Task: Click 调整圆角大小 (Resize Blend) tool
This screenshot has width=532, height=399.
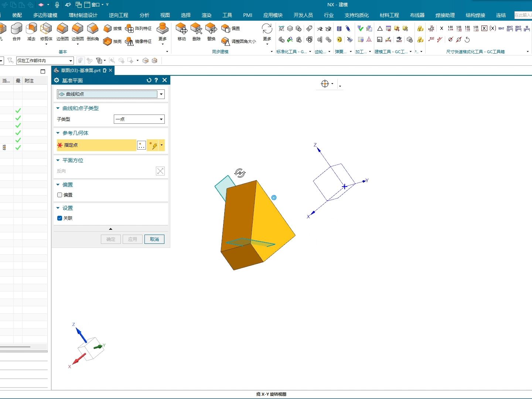Action: 239,41
